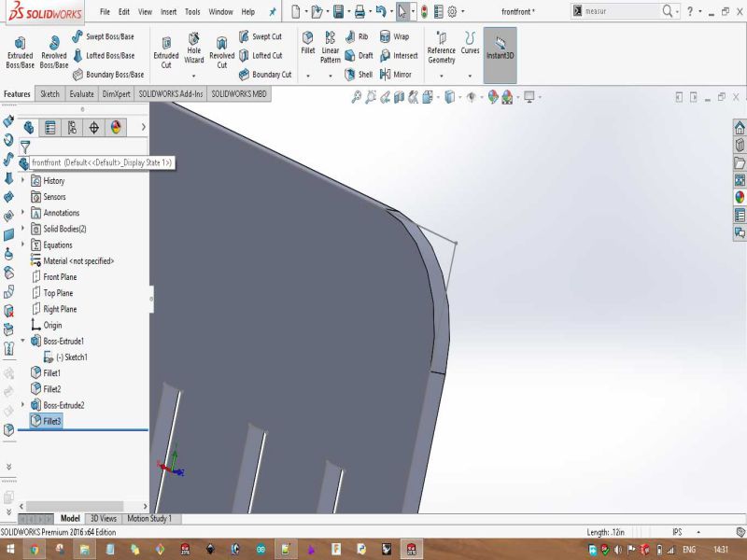This screenshot has height=560, width=747.
Task: Switch to the 3D Views tab
Action: [x=104, y=518]
